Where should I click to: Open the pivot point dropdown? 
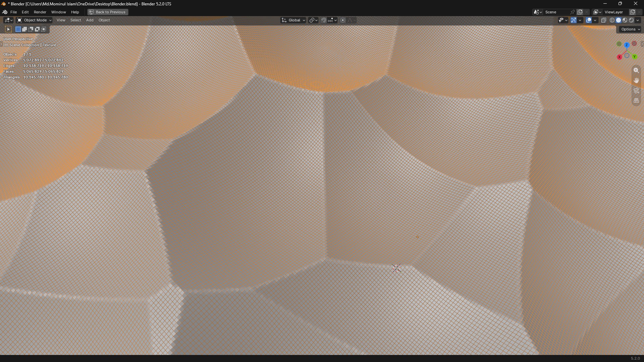(313, 20)
